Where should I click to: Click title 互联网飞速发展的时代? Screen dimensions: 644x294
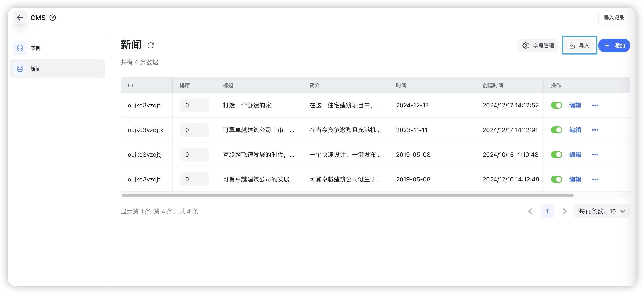258,155
